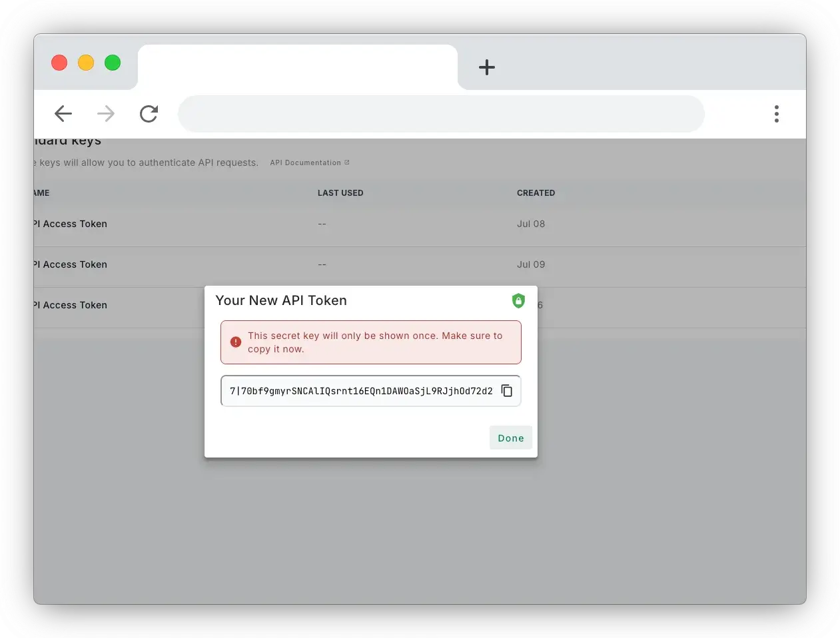Click the 'Your New API Token' heading
Screen dimensions: 840x638
[x=281, y=300]
